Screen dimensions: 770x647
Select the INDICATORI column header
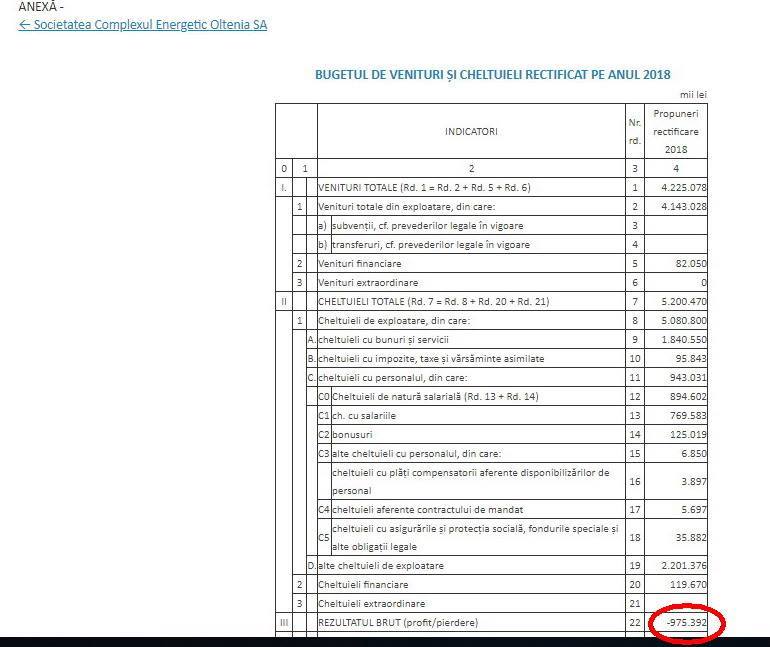(469, 131)
